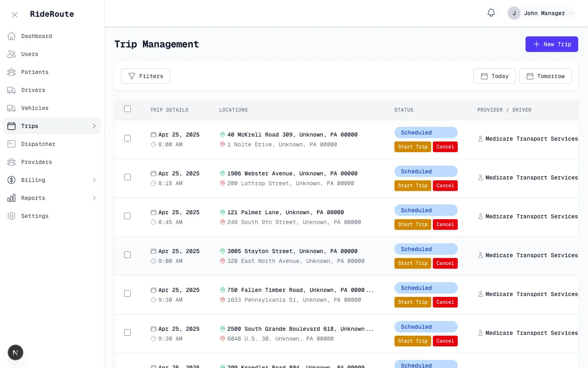Click the funnel icon in Filters
The height and width of the screenshot is (368, 588).
tap(132, 76)
